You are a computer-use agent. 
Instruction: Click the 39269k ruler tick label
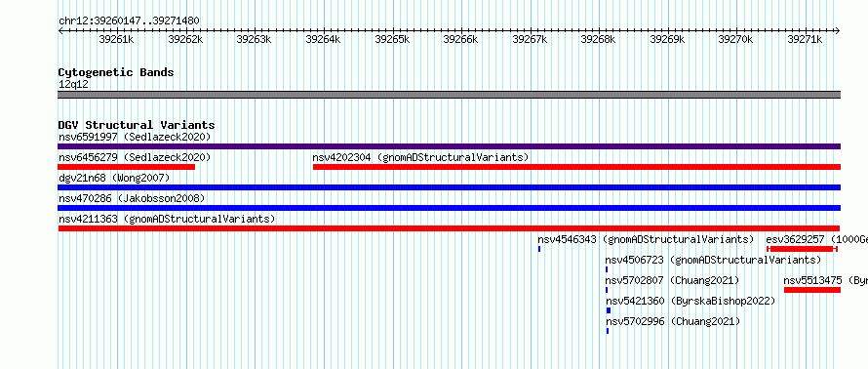pos(668,39)
